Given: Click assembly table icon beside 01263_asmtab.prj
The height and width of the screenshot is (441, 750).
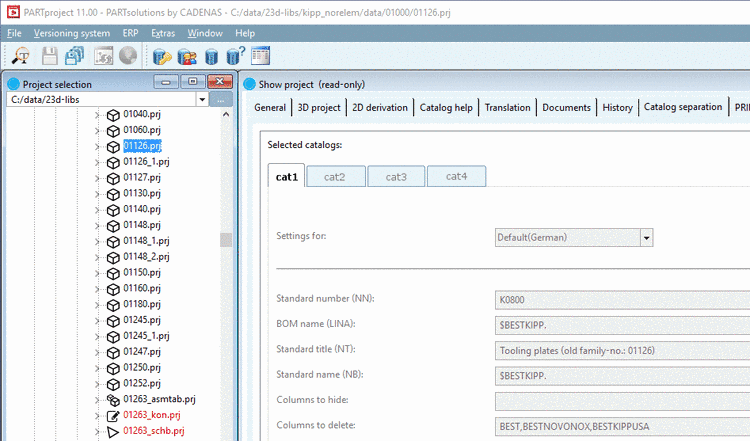Looking at the screenshot, I should coord(113,400).
